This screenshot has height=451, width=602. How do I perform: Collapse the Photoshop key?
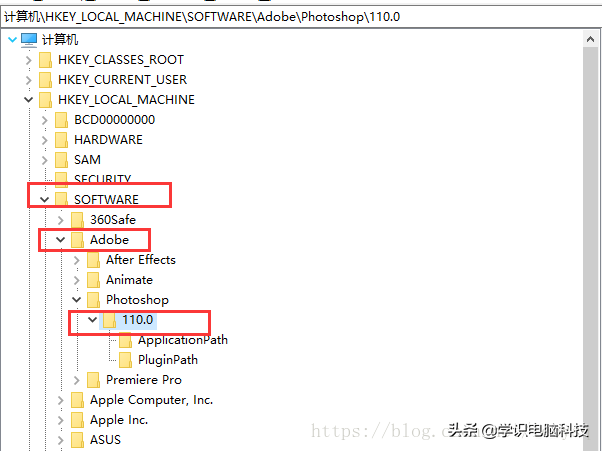[x=77, y=300]
